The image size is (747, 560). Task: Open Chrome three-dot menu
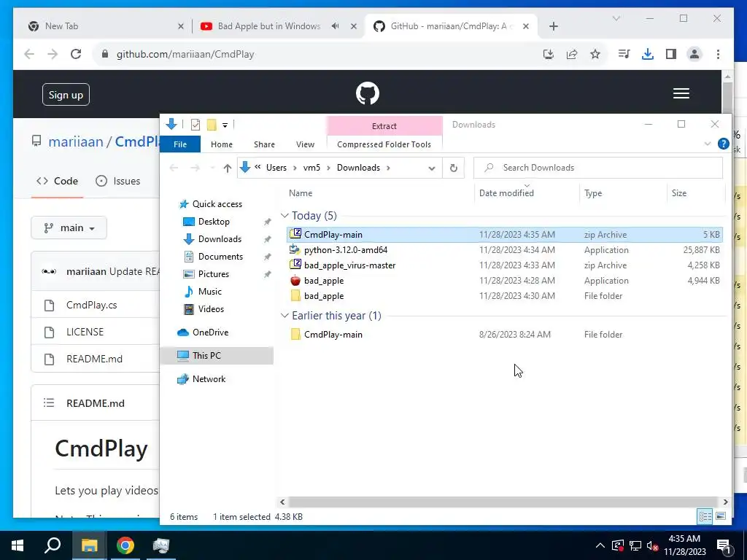coord(718,54)
